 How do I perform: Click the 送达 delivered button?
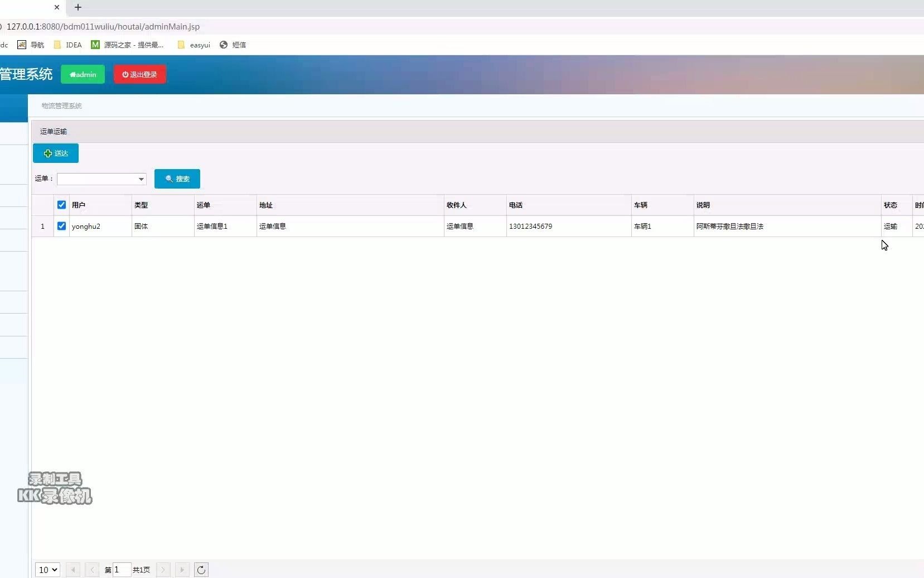click(x=56, y=153)
